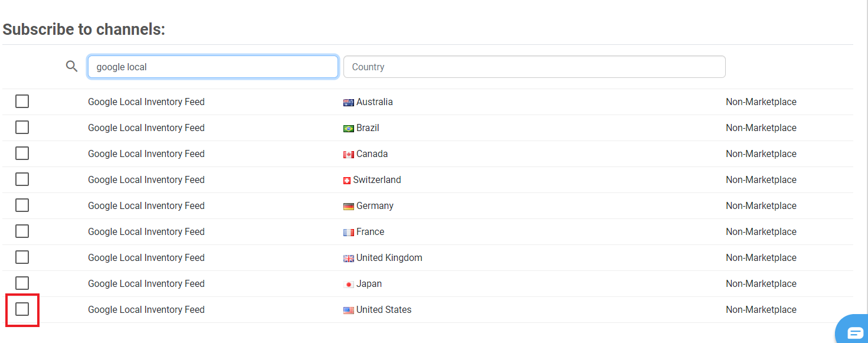Click 'Google Local Inventory Feed' in France row

[146, 231]
